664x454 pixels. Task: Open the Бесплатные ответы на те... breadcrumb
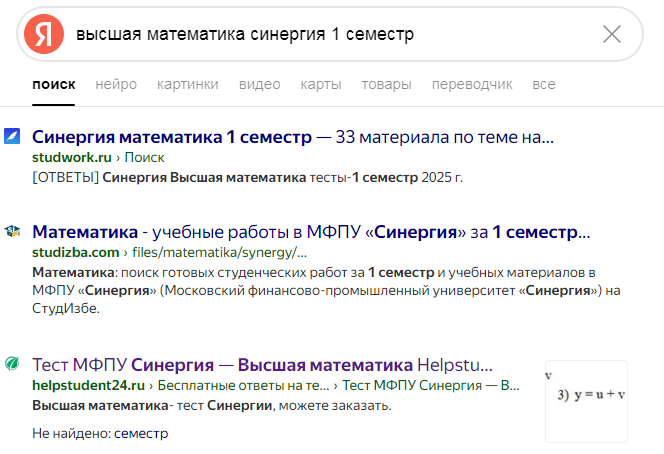pyautogui.click(x=243, y=385)
